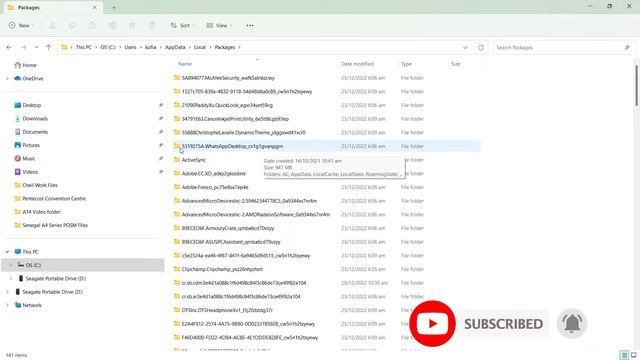This screenshot has width=640, height=360.
Task: Click the Local breadcrumb in address bar
Action: 200,47
